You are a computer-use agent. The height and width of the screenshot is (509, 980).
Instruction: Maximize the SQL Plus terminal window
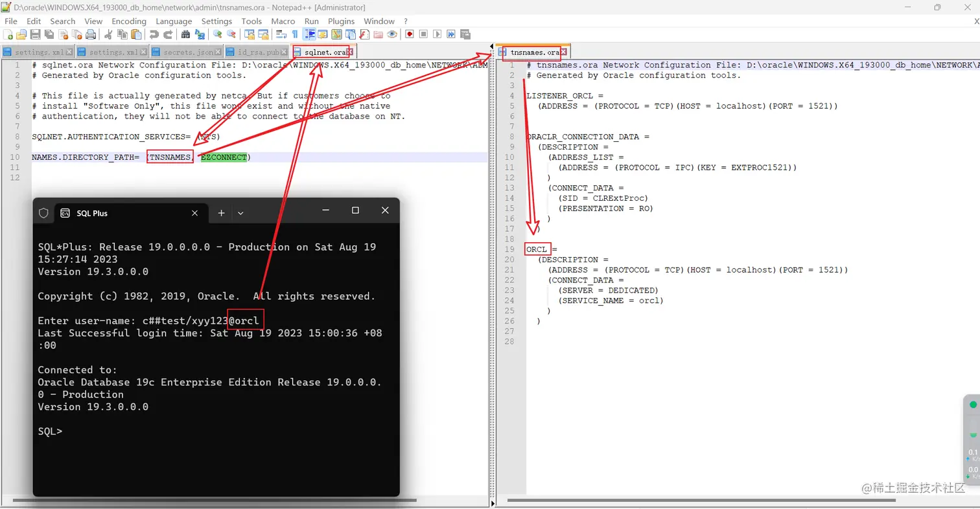click(355, 210)
